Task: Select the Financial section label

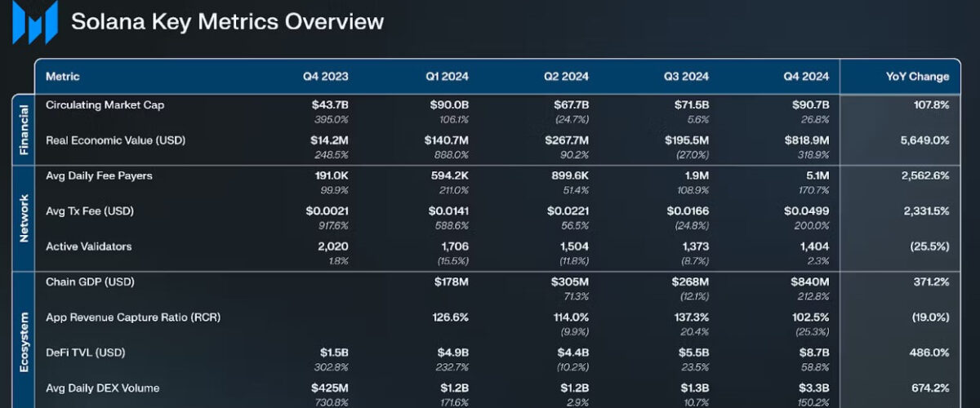Action: pyautogui.click(x=24, y=130)
